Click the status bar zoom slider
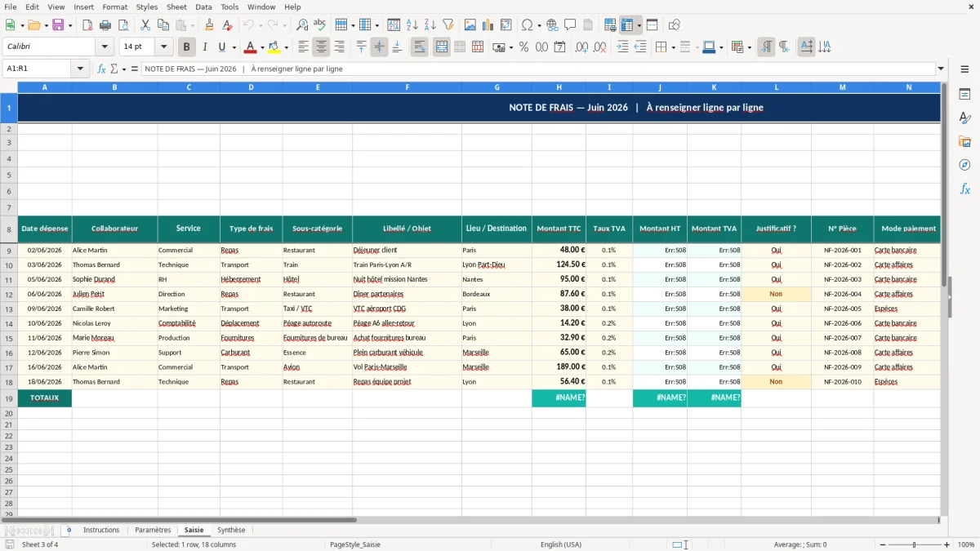Image resolution: width=980 pixels, height=551 pixels. click(914, 544)
